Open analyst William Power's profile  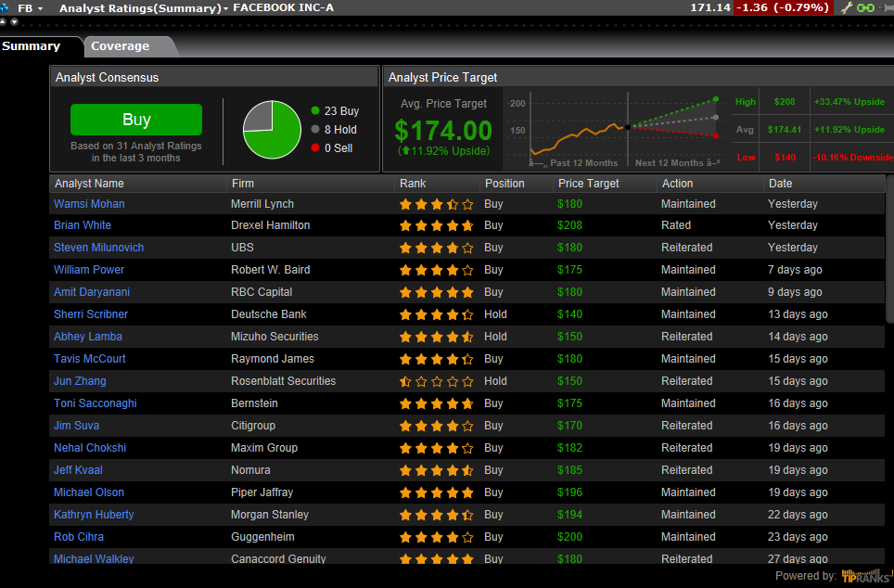(x=88, y=269)
